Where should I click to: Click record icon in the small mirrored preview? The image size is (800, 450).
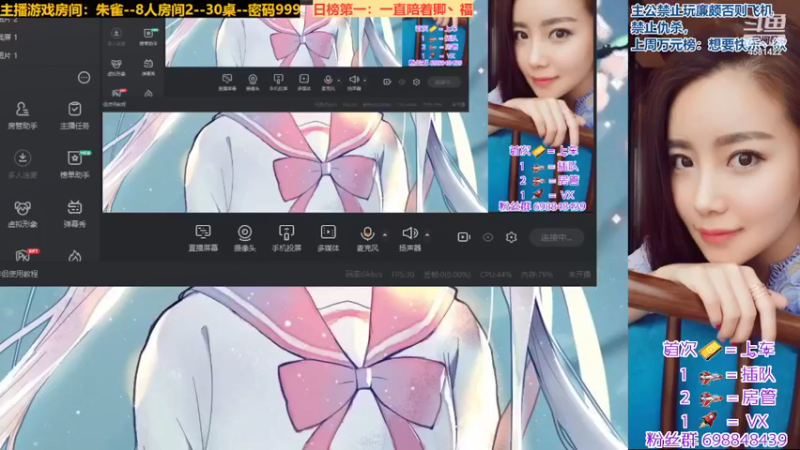coord(387,82)
